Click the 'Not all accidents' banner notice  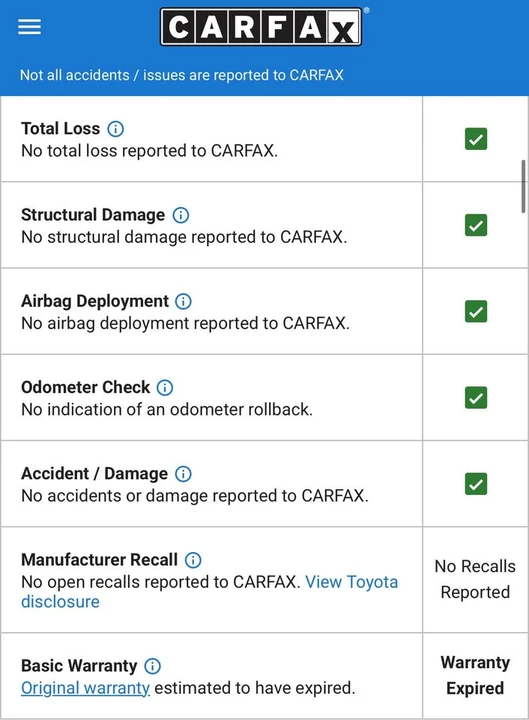[x=181, y=75]
